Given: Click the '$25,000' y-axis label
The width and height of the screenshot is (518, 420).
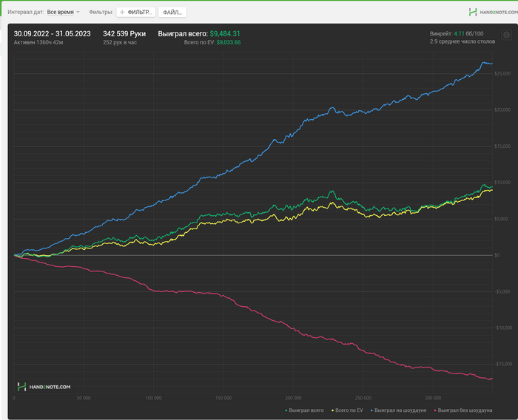Looking at the screenshot, I should point(502,74).
